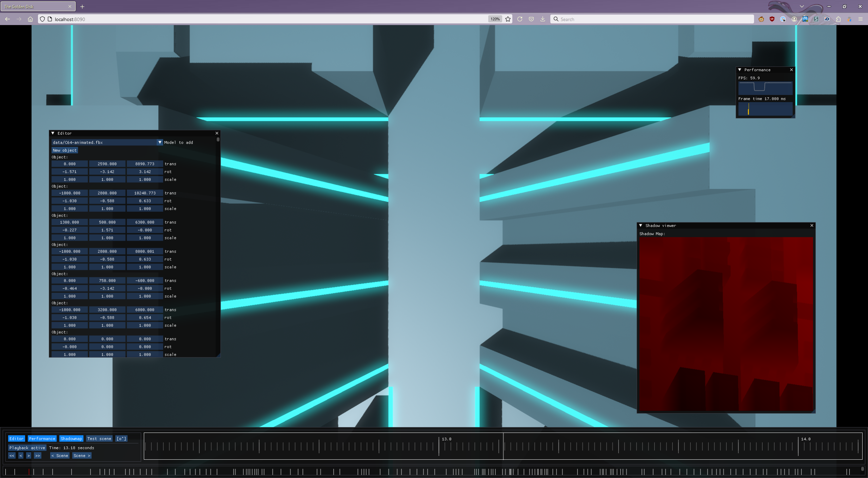Toggle the Shadowmap viewer button
The image size is (868, 478).
click(71, 439)
